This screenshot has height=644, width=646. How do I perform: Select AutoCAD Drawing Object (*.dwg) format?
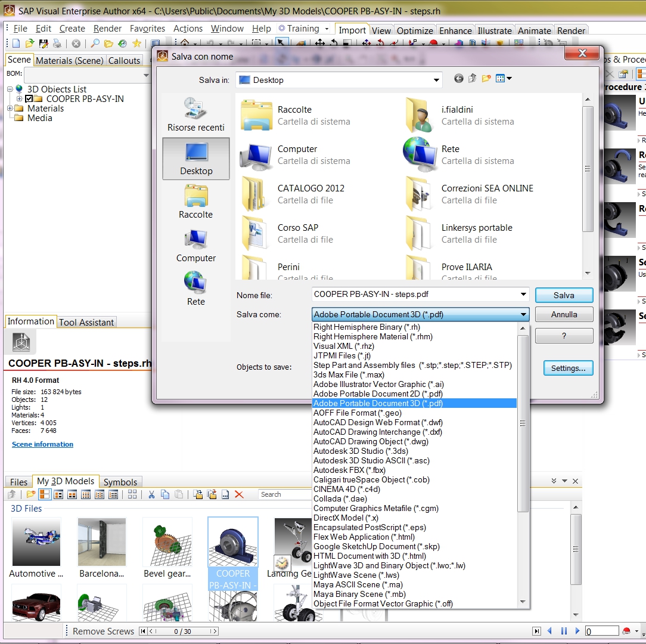[371, 442]
